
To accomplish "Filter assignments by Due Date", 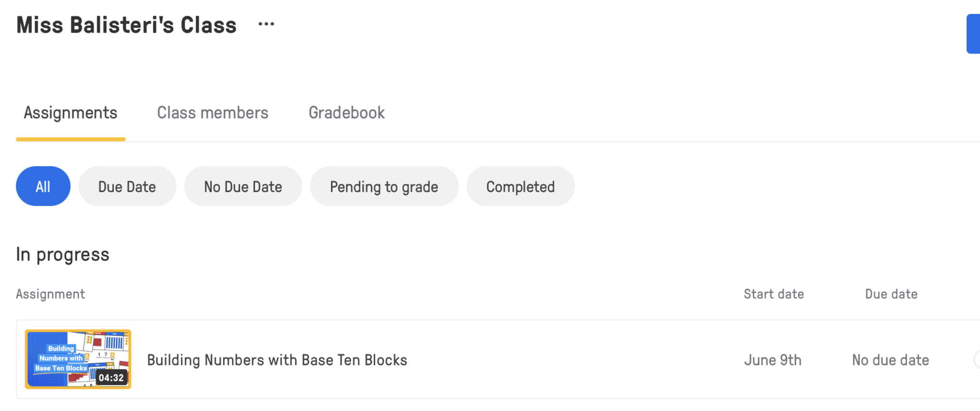I will [x=127, y=186].
